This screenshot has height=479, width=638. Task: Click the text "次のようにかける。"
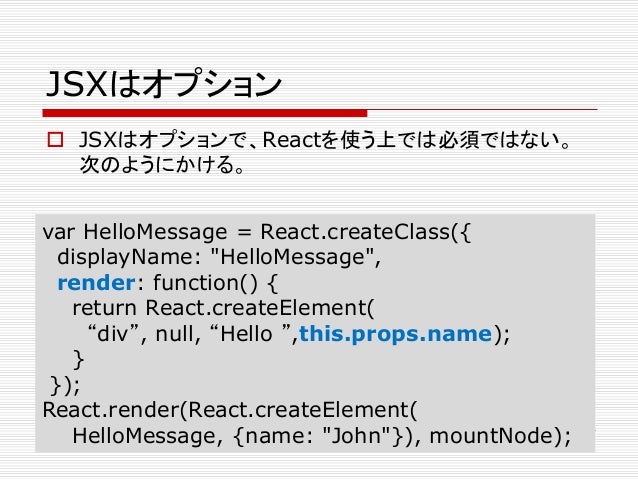click(162, 164)
